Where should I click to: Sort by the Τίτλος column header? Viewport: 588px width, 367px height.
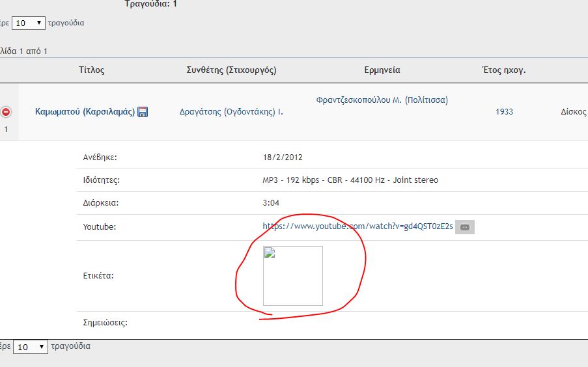pyautogui.click(x=91, y=70)
